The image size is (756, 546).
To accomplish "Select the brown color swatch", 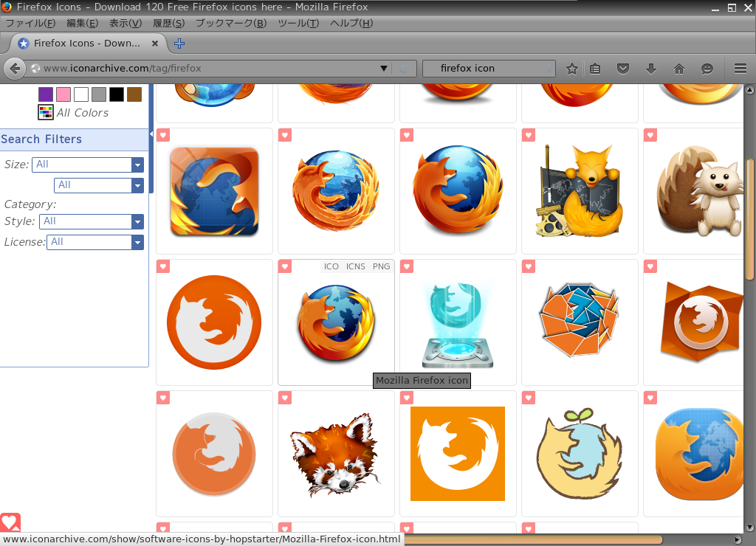I will tap(134, 94).
